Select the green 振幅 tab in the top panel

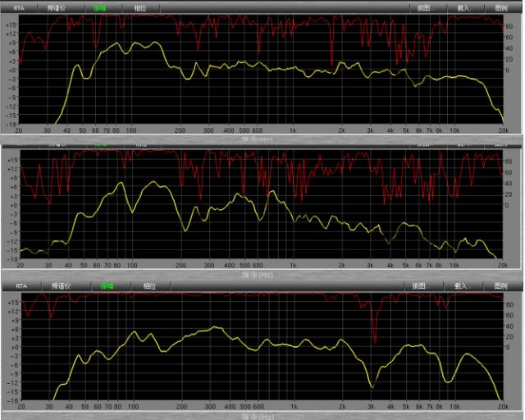pos(100,8)
